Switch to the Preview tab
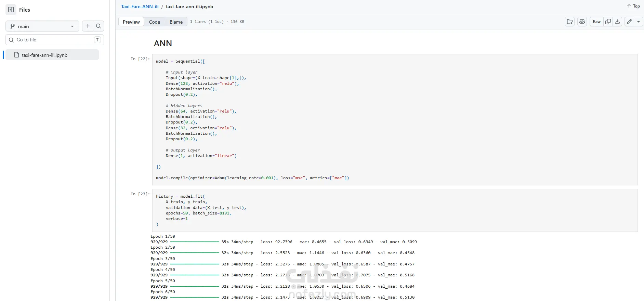644x301 pixels. (x=131, y=22)
